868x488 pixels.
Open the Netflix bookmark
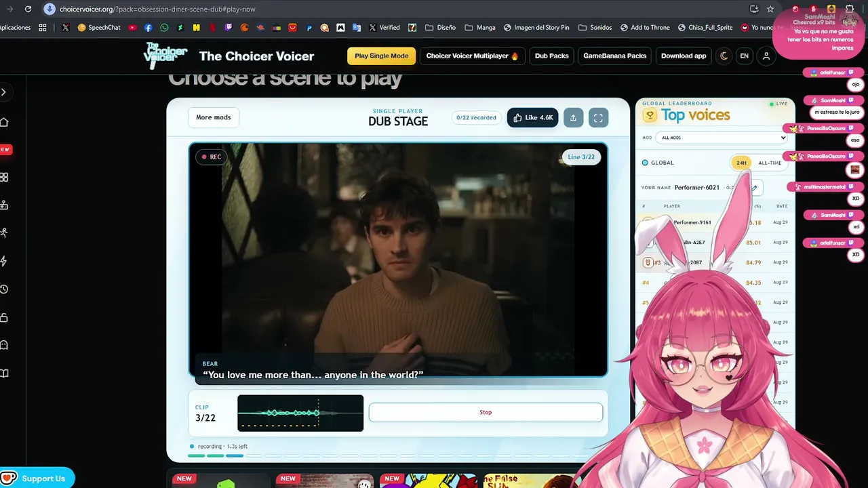[x=212, y=28]
